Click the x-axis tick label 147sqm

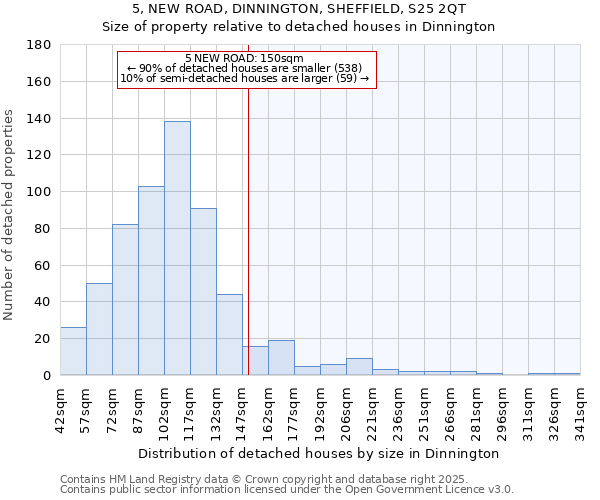(243, 415)
